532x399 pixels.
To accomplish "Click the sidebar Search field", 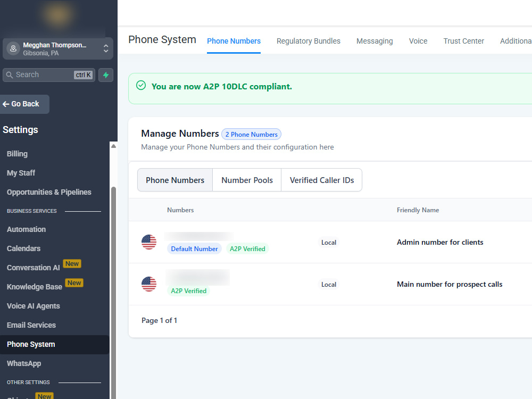I will click(49, 74).
